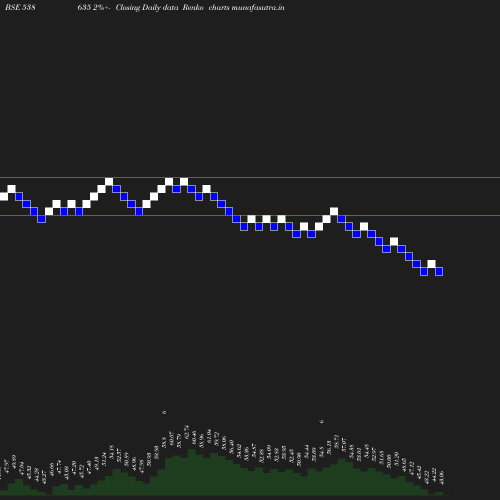The height and width of the screenshot is (500, 500).
Task: Click the '44.22' price label
Action: coord(434,475)
